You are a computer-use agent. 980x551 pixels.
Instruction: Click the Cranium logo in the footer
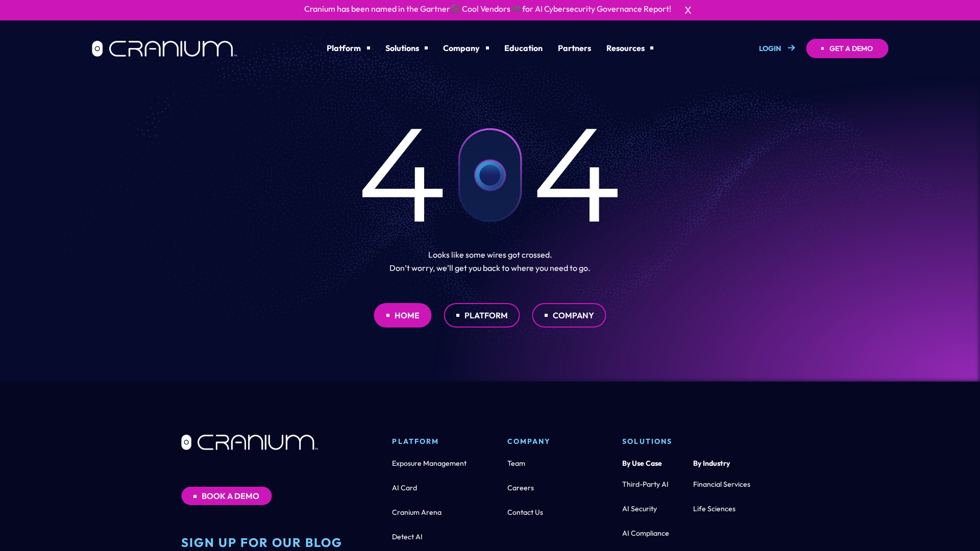click(250, 442)
